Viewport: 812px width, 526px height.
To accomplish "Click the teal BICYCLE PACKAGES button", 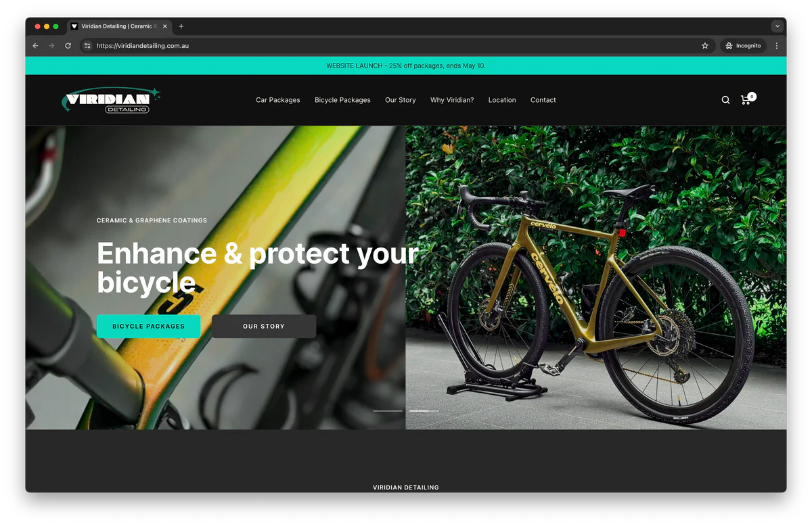I will coord(148,326).
